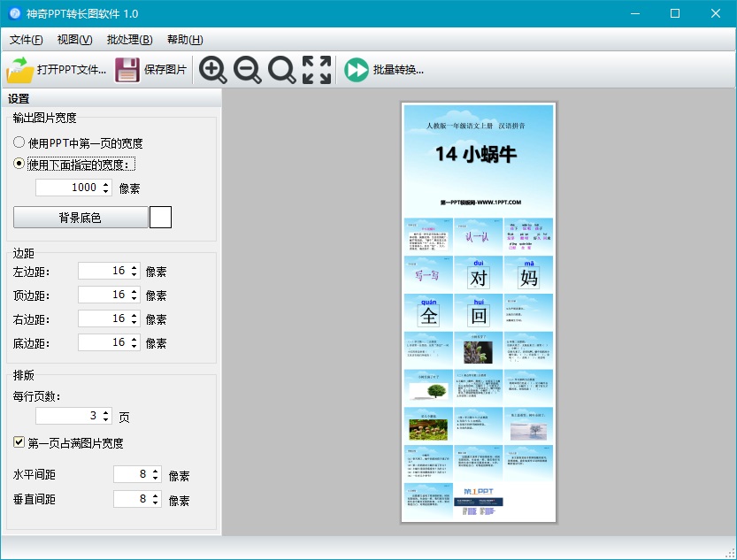The height and width of the screenshot is (560, 737).
Task: Click the 打开PPT文件 open folder icon
Action: pos(18,71)
